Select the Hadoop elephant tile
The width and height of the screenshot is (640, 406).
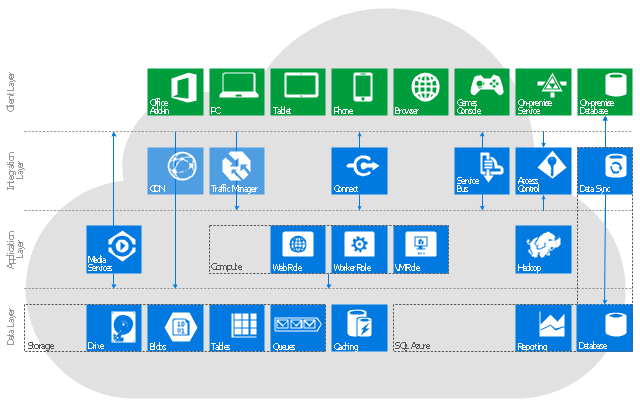click(543, 249)
